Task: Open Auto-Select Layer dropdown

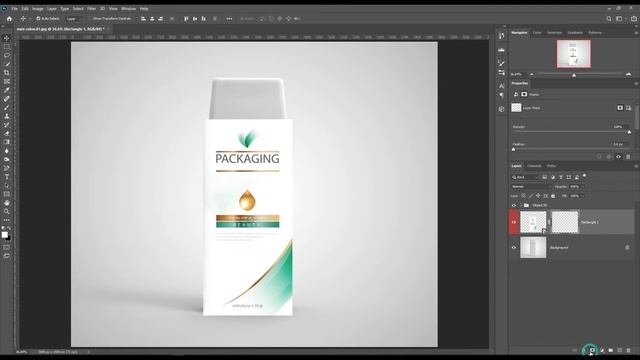Action: [x=74, y=19]
